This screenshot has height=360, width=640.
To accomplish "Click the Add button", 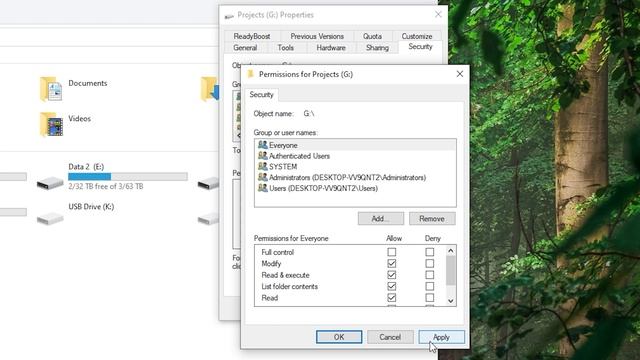I will (x=380, y=218).
